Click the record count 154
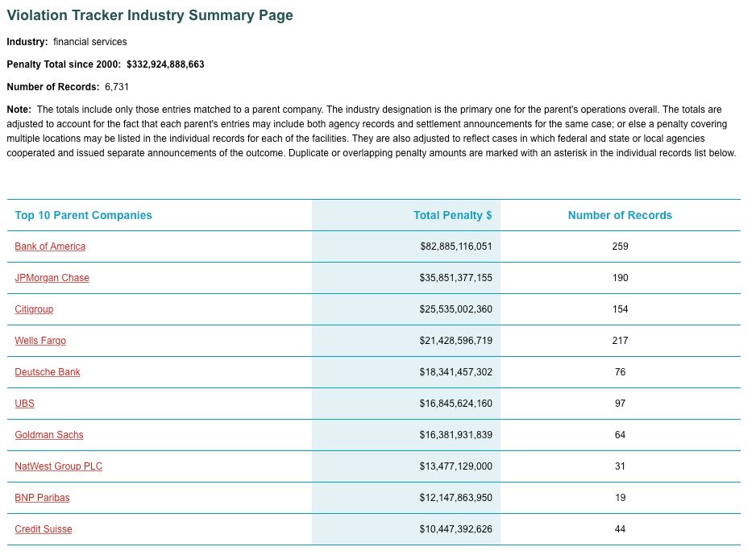The height and width of the screenshot is (555, 756). tap(620, 309)
